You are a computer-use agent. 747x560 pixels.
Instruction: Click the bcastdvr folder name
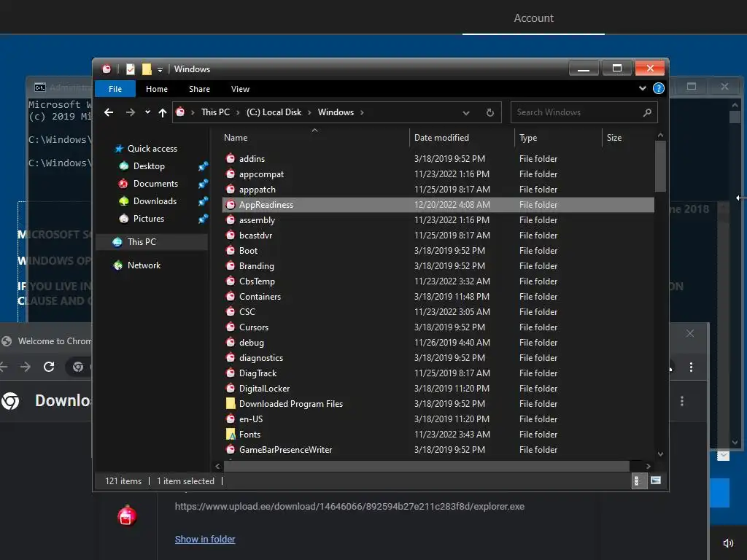tap(255, 236)
